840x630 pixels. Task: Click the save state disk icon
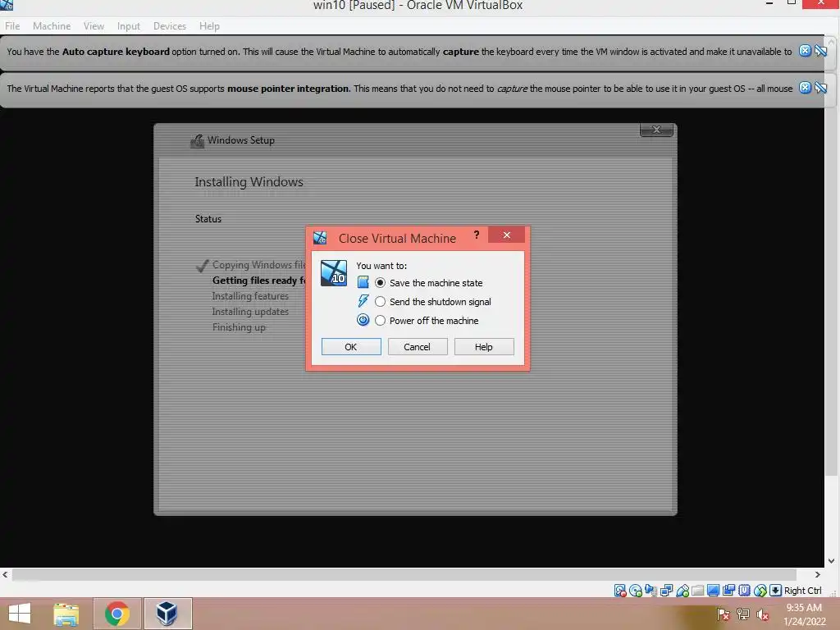tap(363, 282)
